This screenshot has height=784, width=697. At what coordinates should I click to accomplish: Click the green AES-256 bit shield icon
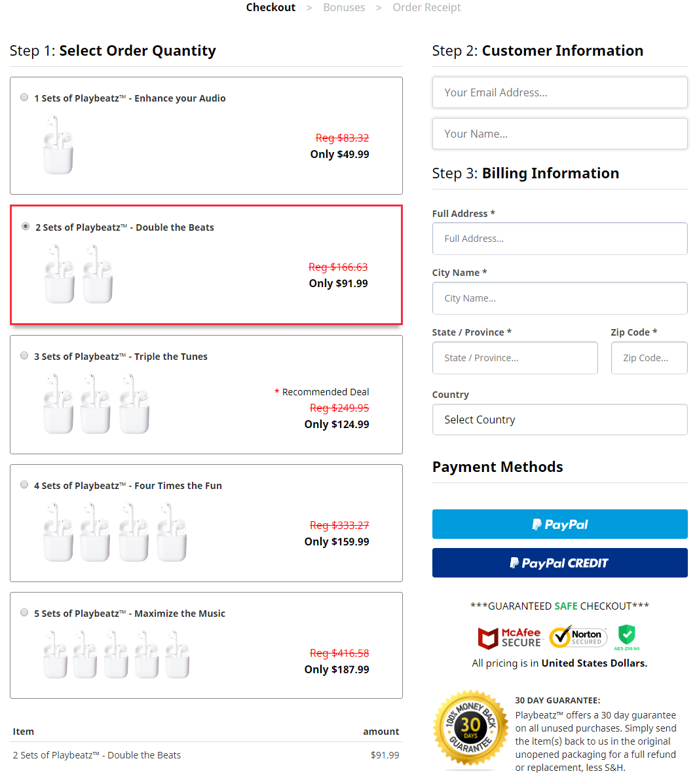click(627, 636)
